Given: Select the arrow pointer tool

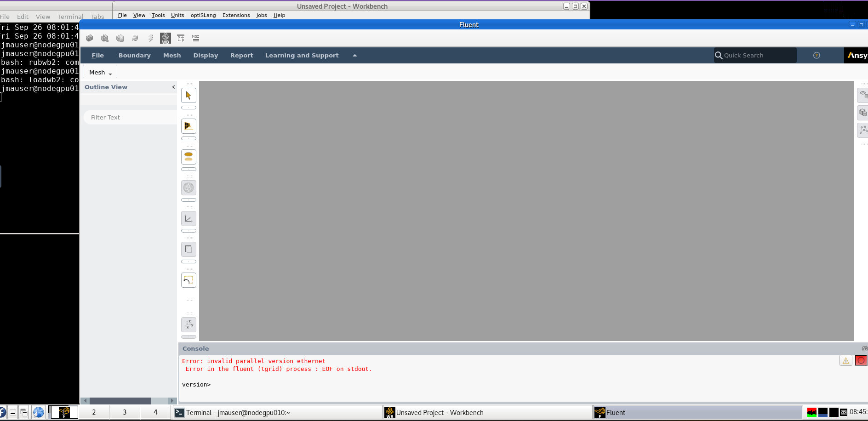Looking at the screenshot, I should (x=188, y=96).
